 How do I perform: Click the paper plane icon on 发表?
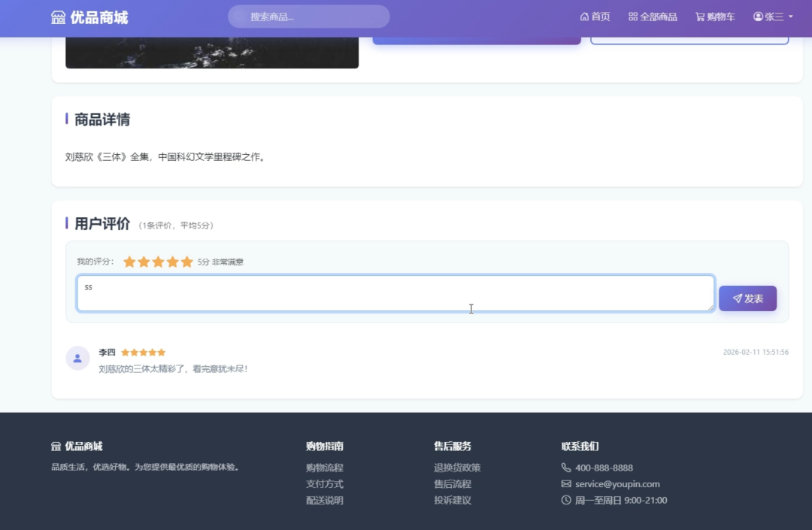pyautogui.click(x=738, y=298)
